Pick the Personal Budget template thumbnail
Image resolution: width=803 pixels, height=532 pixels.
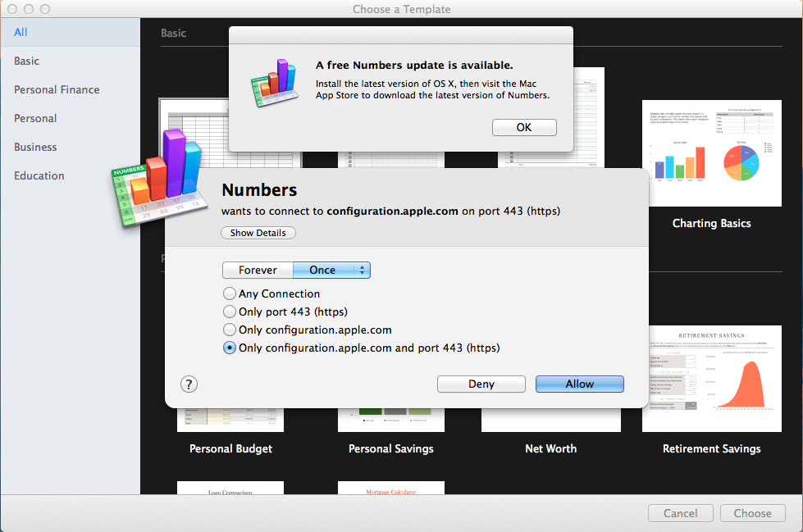click(x=230, y=420)
